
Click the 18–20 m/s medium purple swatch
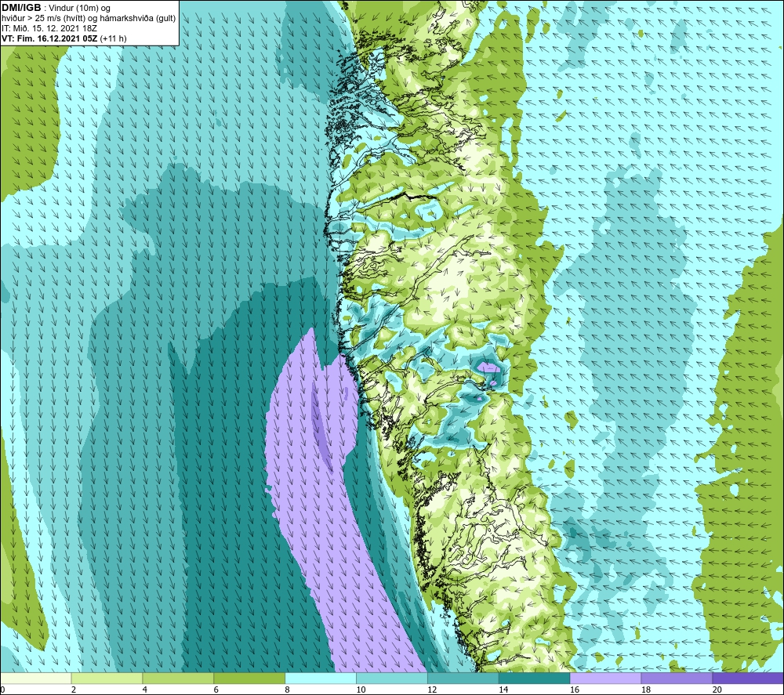click(x=677, y=679)
